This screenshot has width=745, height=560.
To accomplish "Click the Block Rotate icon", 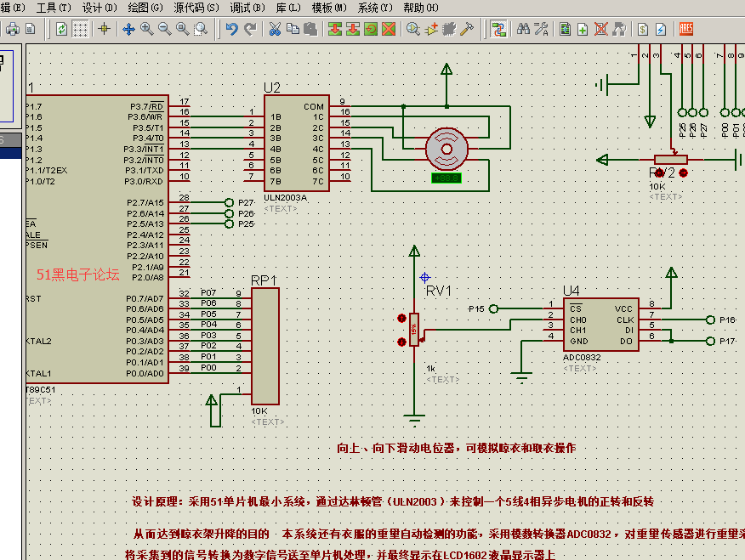I will 371,30.
